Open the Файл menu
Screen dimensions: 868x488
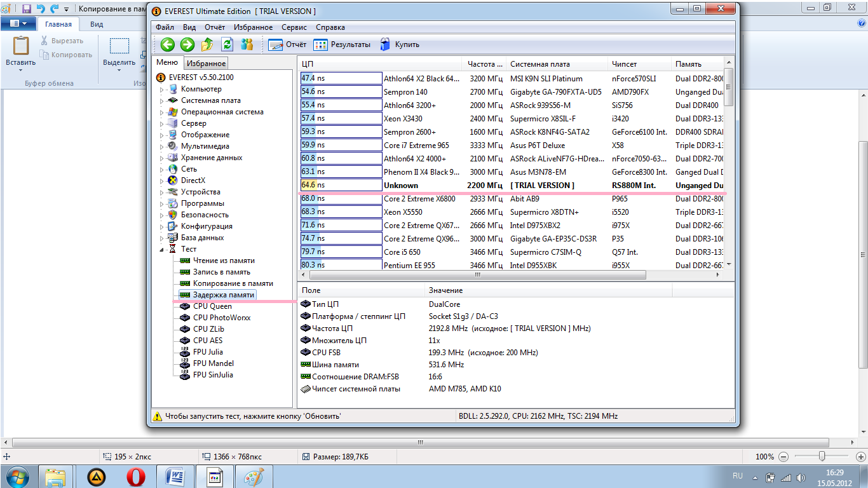[x=164, y=27]
